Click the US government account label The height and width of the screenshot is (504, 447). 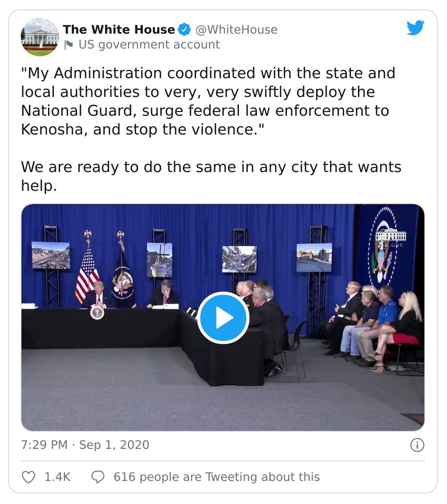149,45
